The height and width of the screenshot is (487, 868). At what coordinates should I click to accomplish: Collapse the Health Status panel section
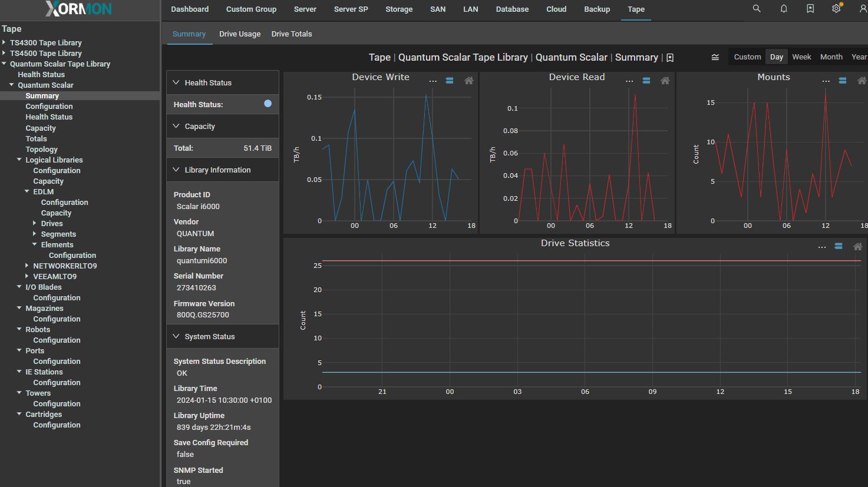pos(223,82)
